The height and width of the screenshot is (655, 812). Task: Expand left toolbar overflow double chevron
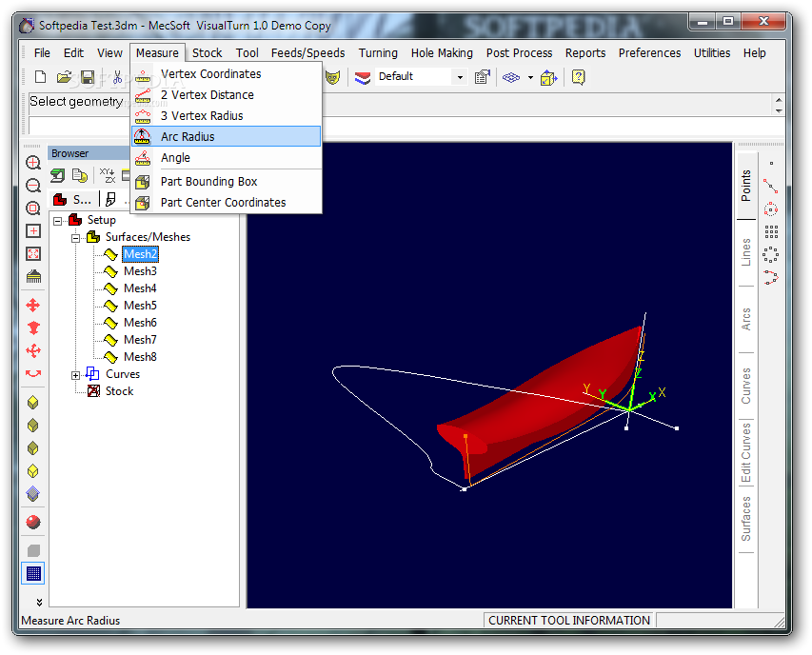click(x=39, y=602)
